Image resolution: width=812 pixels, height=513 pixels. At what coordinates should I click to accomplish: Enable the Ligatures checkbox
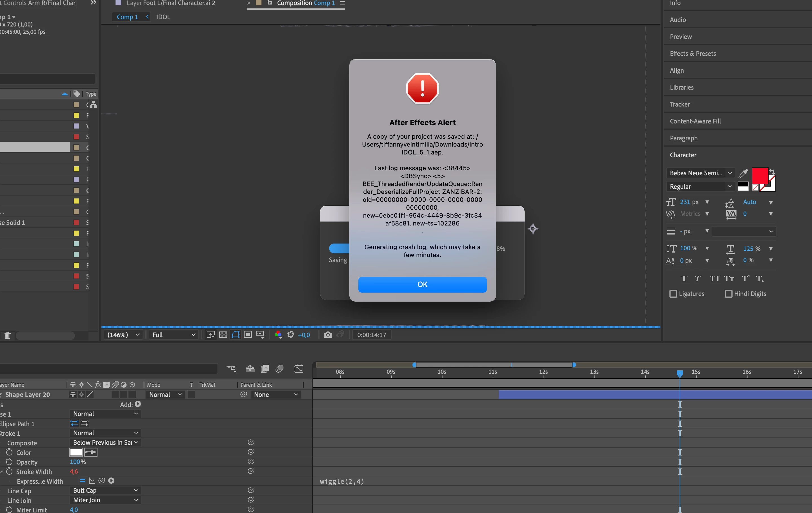point(673,294)
